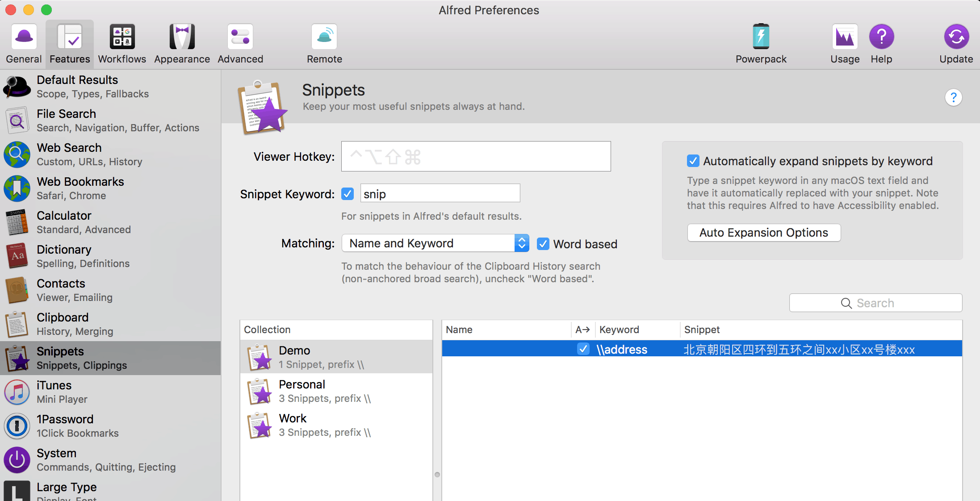The image size is (980, 501).
Task: Select Web Search in the sidebar
Action: point(110,154)
